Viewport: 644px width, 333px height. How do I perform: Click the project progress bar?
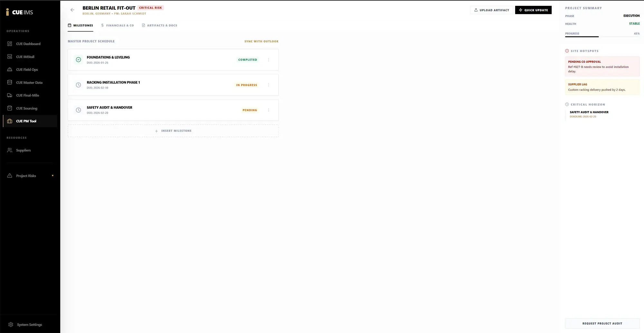pos(602,37)
